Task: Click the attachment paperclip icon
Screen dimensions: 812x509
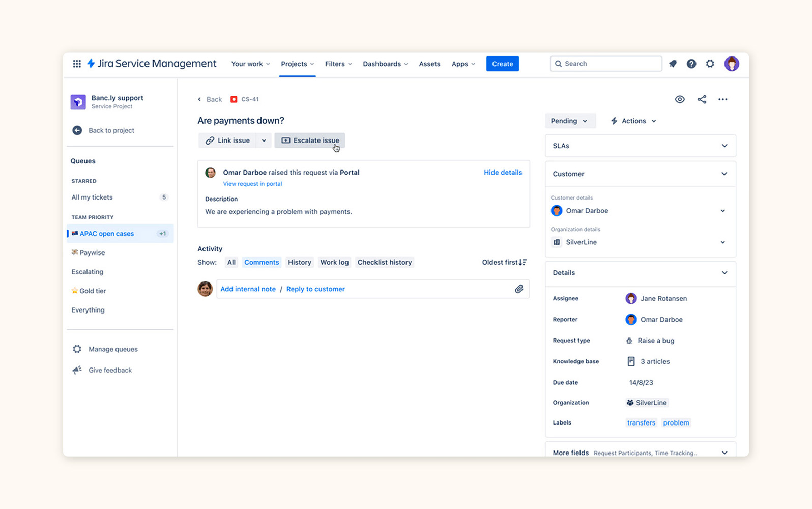Action: tap(519, 289)
